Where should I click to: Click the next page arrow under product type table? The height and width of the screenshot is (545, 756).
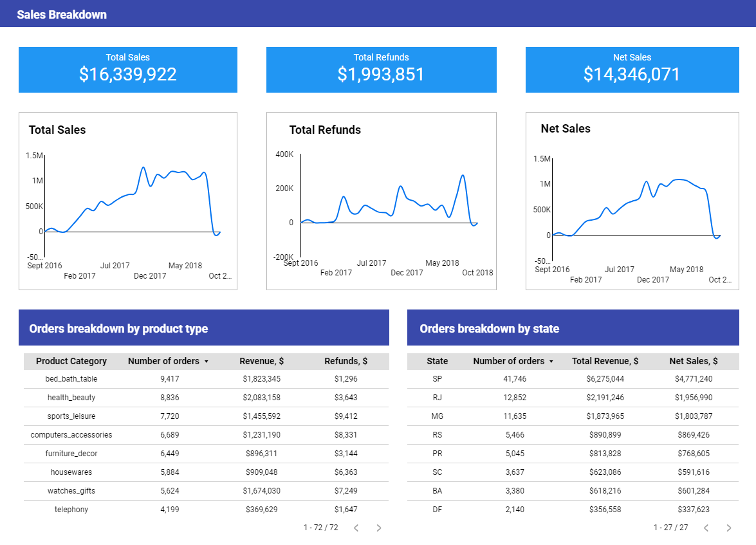(379, 527)
